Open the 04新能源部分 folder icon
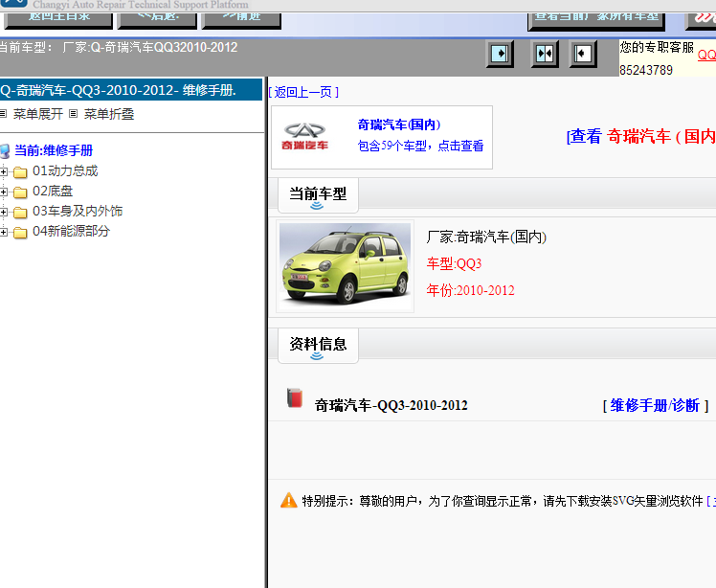The height and width of the screenshot is (588, 716). click(x=20, y=233)
